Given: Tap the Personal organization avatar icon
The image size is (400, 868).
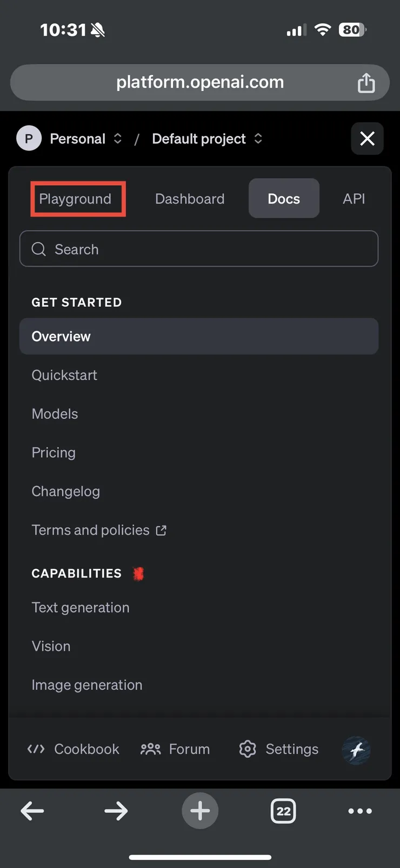Looking at the screenshot, I should 29,139.
